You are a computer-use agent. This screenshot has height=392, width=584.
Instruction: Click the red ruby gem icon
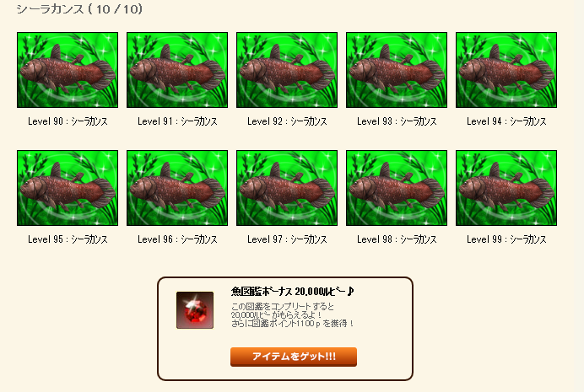[x=195, y=310]
